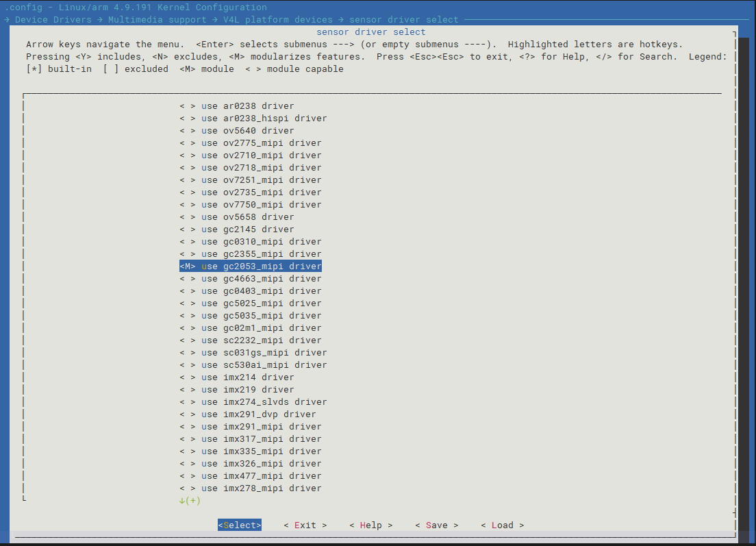Select the ov5640 driver entry
The image size is (756, 546).
(237, 131)
